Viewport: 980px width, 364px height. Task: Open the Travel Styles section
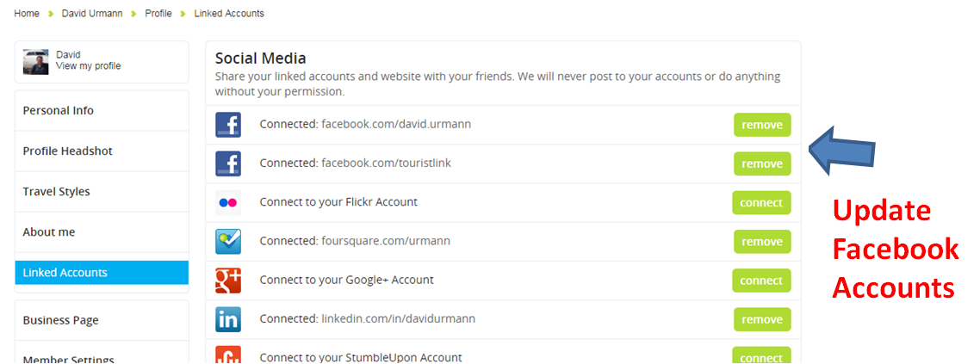click(x=102, y=192)
